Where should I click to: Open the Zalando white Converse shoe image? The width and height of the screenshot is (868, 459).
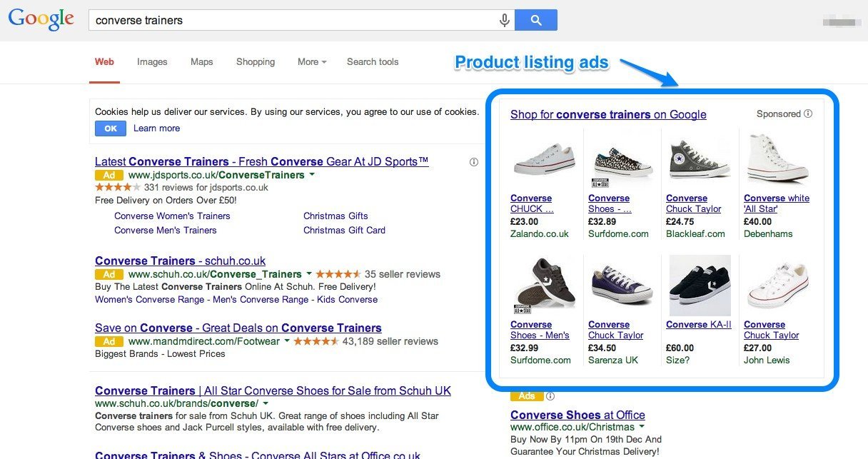[543, 160]
